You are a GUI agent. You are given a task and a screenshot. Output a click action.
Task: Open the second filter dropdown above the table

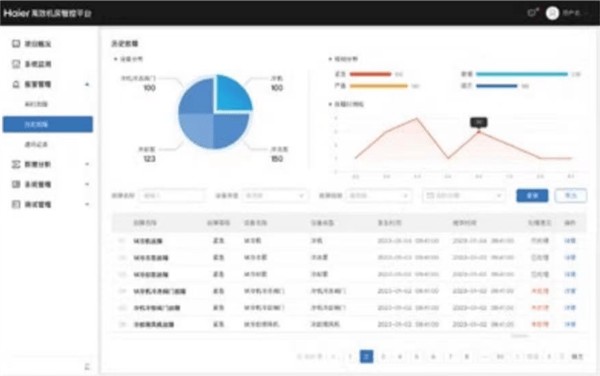(x=274, y=195)
